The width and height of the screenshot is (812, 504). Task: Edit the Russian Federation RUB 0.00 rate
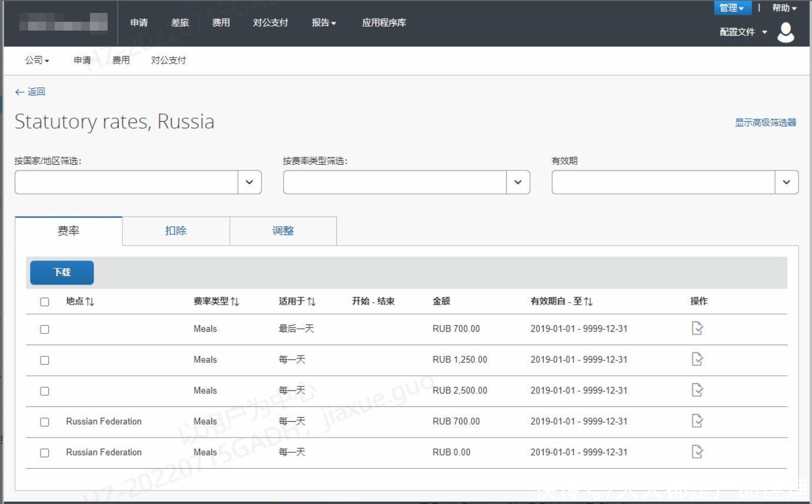click(697, 452)
